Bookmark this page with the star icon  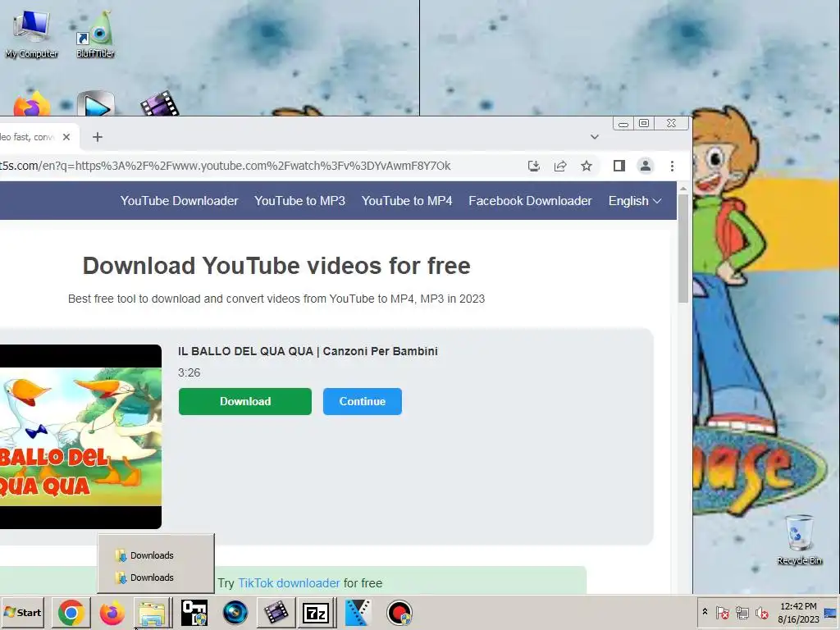click(x=587, y=166)
